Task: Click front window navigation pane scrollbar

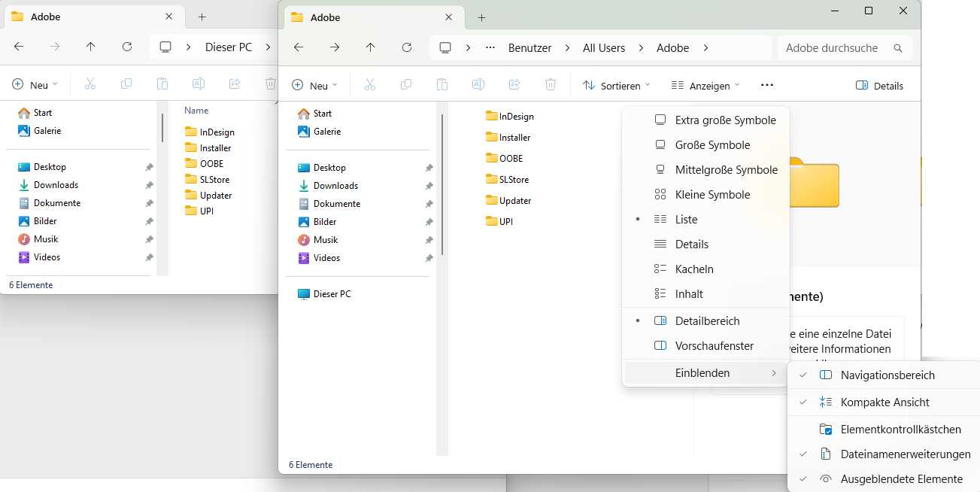Action: pyautogui.click(x=442, y=185)
